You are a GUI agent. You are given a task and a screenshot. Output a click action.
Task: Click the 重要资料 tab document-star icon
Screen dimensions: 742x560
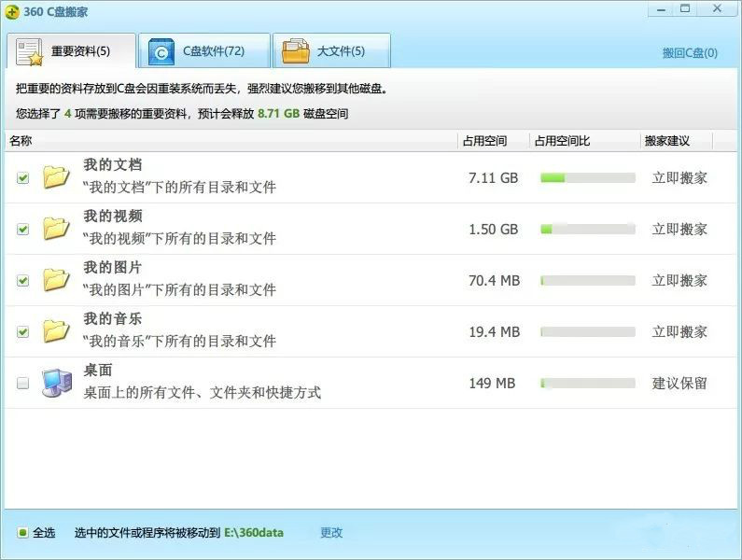(29, 51)
